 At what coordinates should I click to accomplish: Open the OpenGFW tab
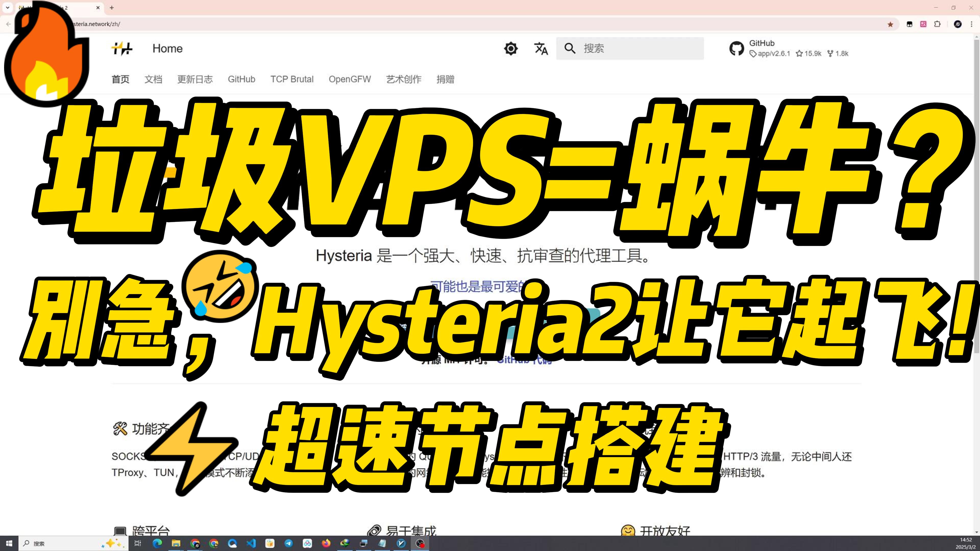350,79
